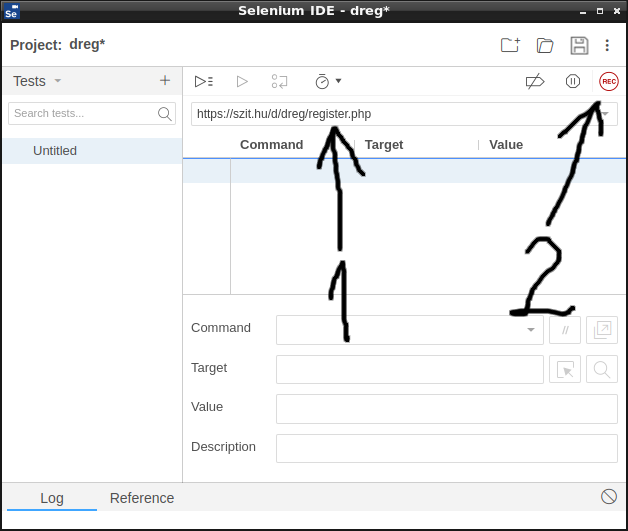Viewport: 628px width, 531px height.
Task: Click the Value input field
Action: click(447, 409)
